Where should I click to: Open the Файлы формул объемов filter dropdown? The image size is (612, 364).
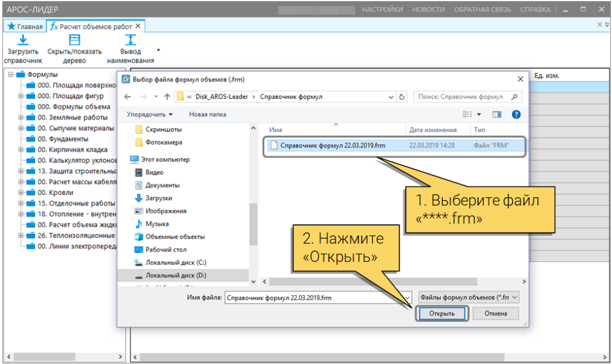point(469,297)
